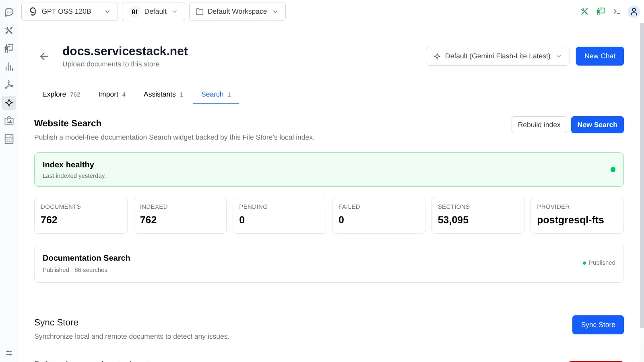The height and width of the screenshot is (362, 644).
Task: Click 'Published · 86 searches' text
Action: pyautogui.click(x=75, y=270)
